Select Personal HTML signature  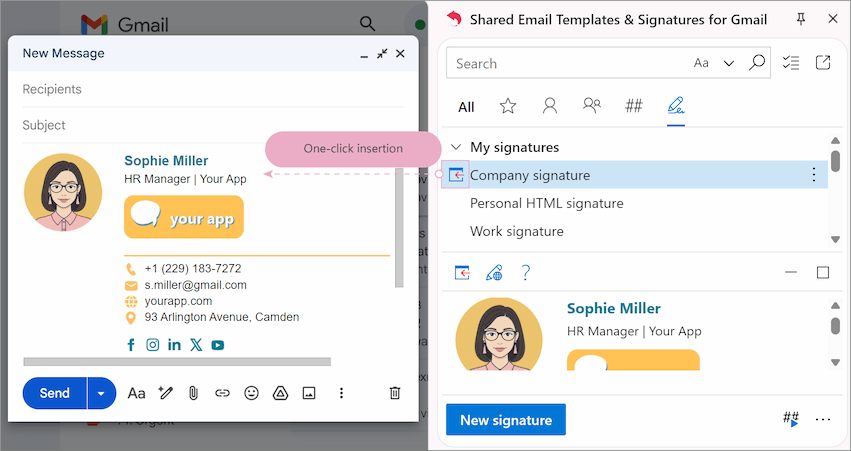tap(547, 204)
